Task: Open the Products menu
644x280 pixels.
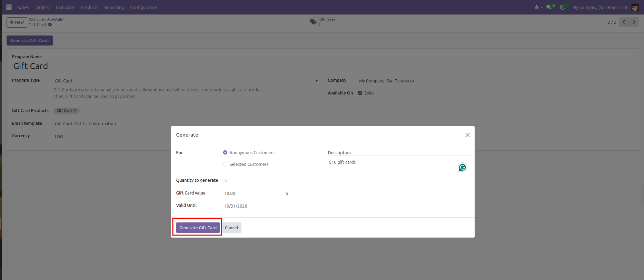Action: tap(89, 7)
